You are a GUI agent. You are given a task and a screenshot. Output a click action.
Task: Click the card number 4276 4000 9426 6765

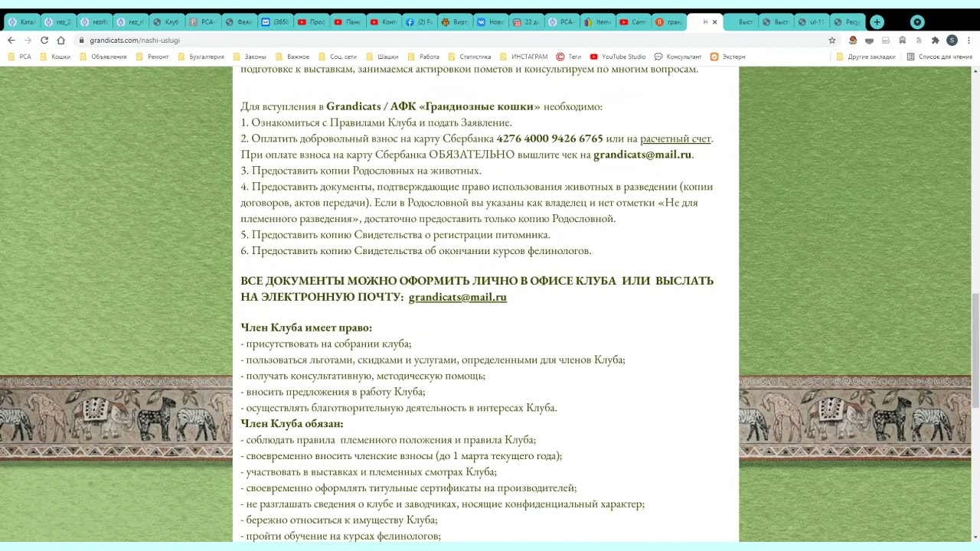click(x=550, y=139)
